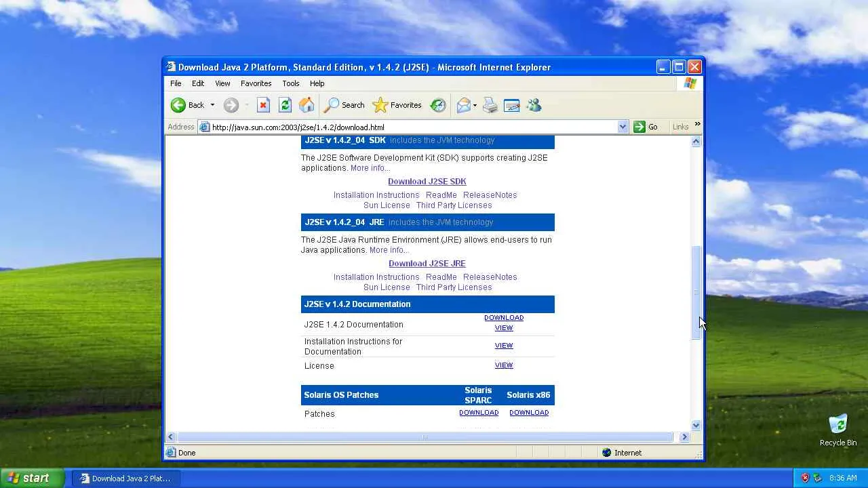Go to the home page via the Home icon
The width and height of the screenshot is (868, 488).
tap(307, 105)
